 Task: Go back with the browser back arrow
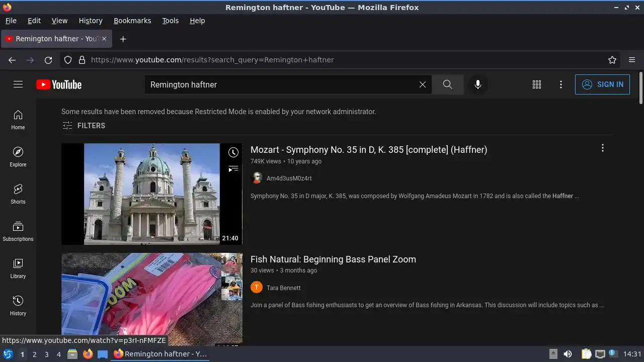(12, 60)
